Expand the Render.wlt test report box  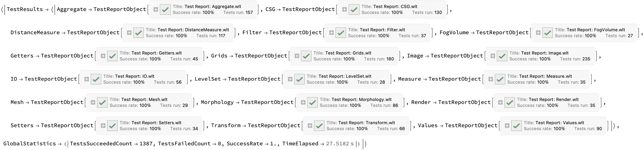500,102
